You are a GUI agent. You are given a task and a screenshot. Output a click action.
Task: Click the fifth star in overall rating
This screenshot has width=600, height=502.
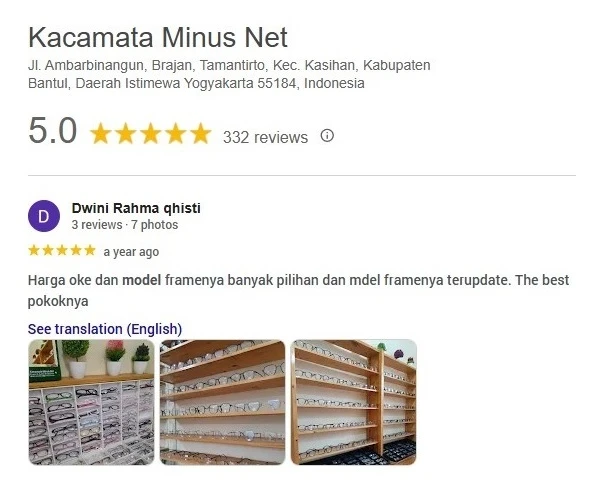201,133
